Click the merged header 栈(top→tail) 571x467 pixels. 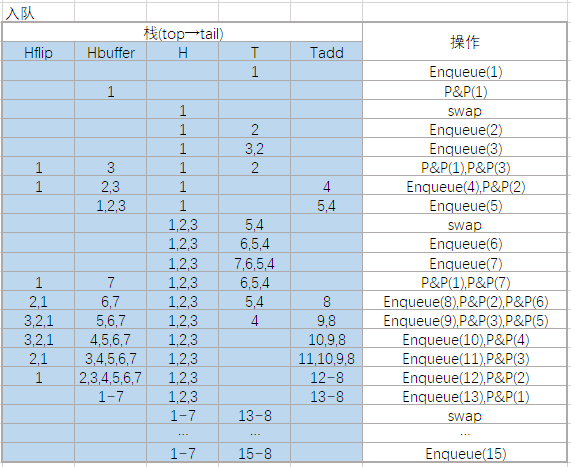(182, 33)
